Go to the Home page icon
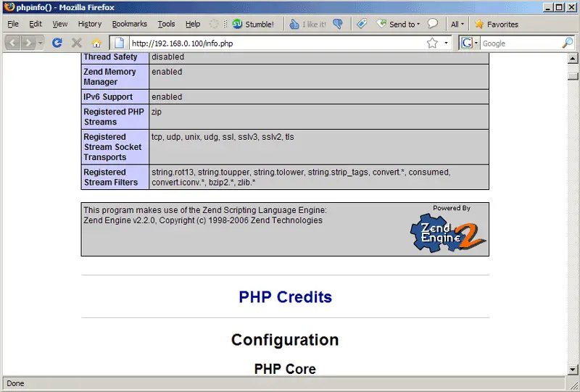This screenshot has width=580, height=392. tap(96, 43)
